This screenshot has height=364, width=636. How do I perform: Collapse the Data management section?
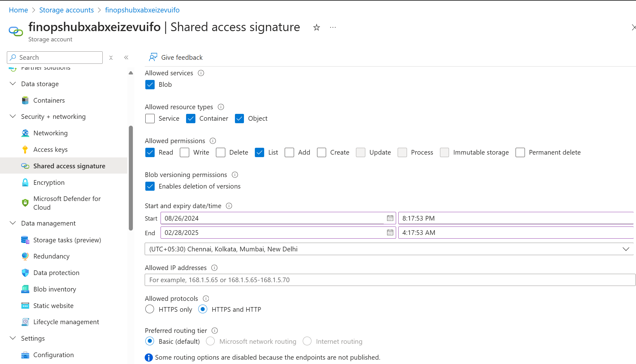click(13, 223)
